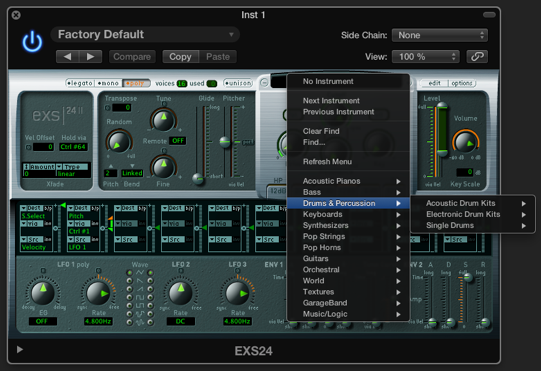Expand the Acoustic Drum Kits submenu
Screen dimensions: 541x371
click(473, 203)
